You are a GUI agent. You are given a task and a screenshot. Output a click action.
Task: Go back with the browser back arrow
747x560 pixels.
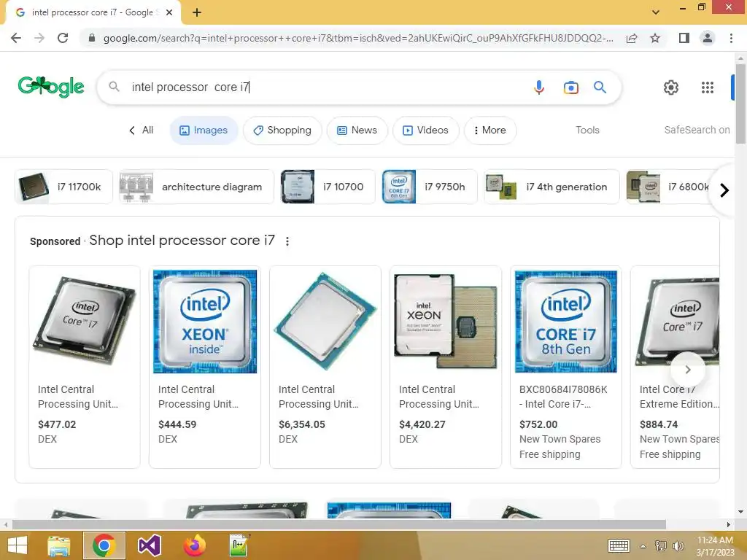click(16, 38)
